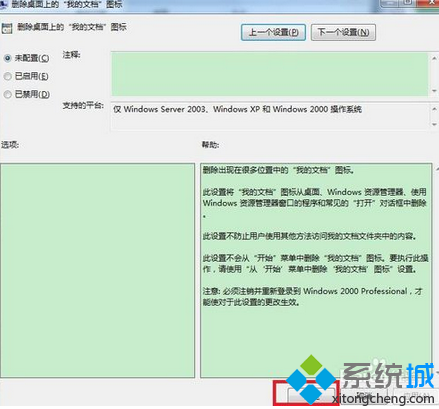Click the 帮助: label
Image resolution: width=439 pixels, height=409 pixels.
point(210,145)
